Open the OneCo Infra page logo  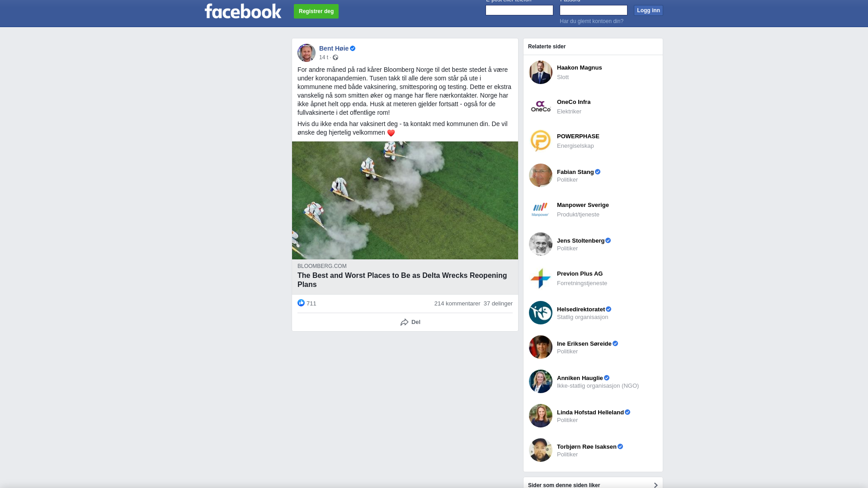point(541,107)
